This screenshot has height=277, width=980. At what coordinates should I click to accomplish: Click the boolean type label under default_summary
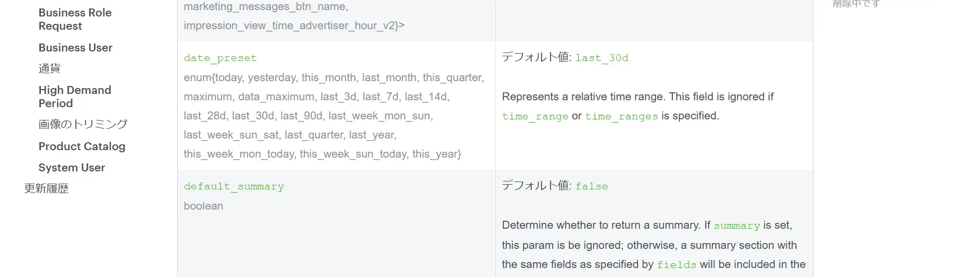point(204,206)
